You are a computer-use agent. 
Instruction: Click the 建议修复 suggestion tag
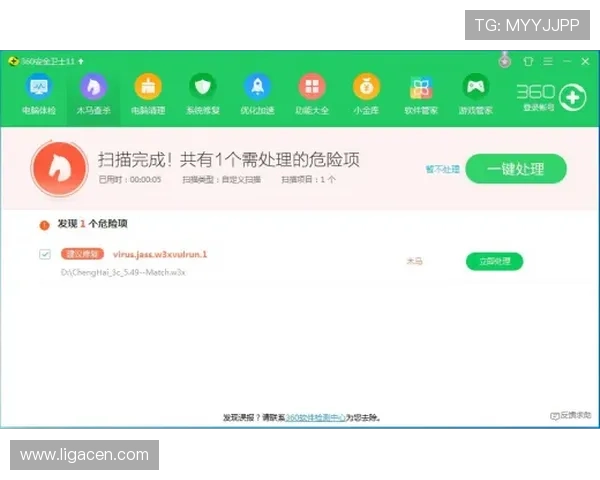(82, 254)
